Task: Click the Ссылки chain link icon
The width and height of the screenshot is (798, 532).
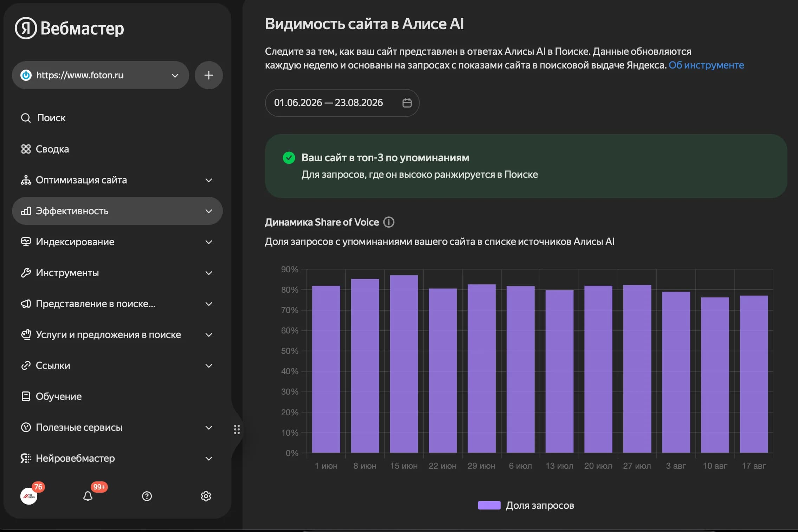Action: click(26, 365)
